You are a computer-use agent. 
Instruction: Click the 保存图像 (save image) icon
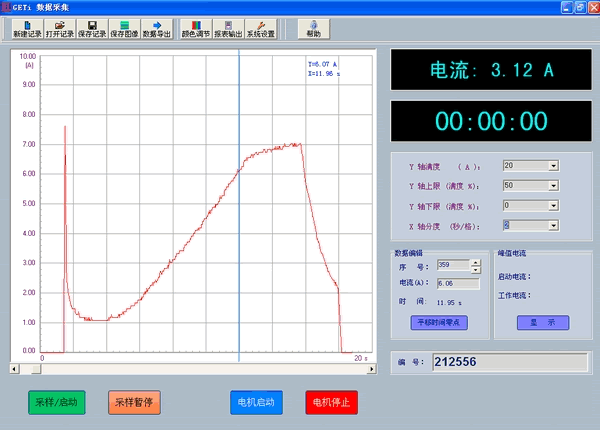point(124,28)
